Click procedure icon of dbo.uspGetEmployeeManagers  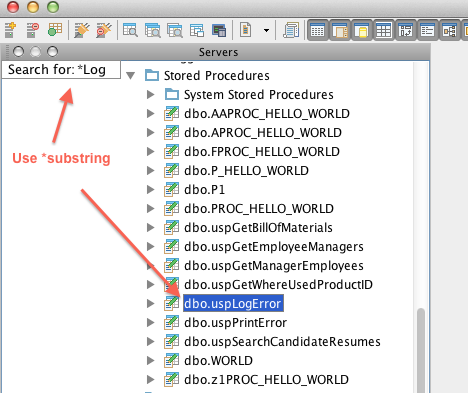[172, 247]
